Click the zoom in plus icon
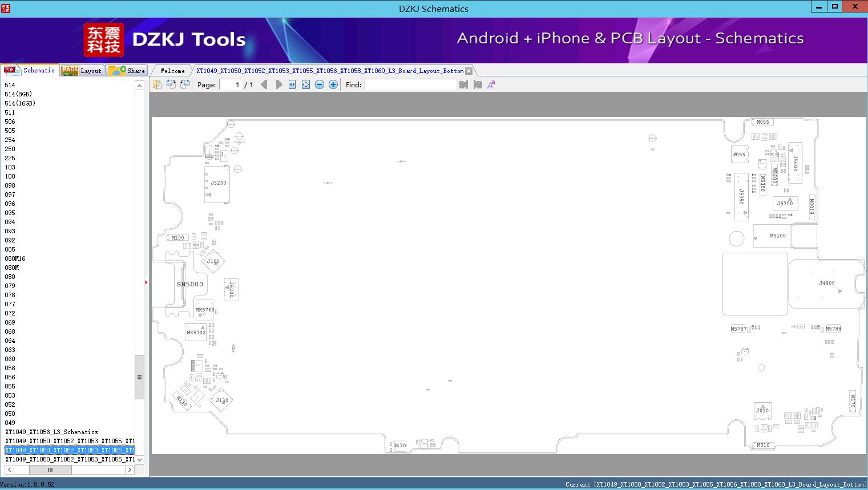This screenshot has width=868, height=490. (333, 84)
